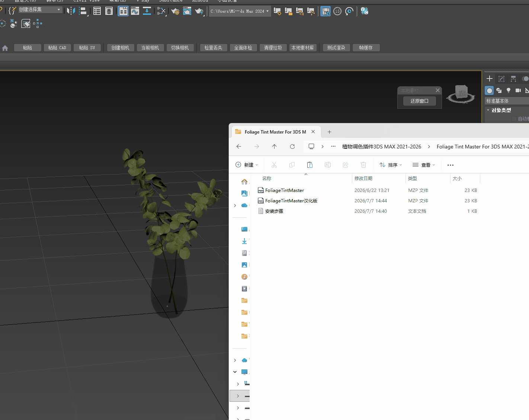529x420 pixels.
Task: Click the 测试渲染 button
Action: click(x=336, y=48)
